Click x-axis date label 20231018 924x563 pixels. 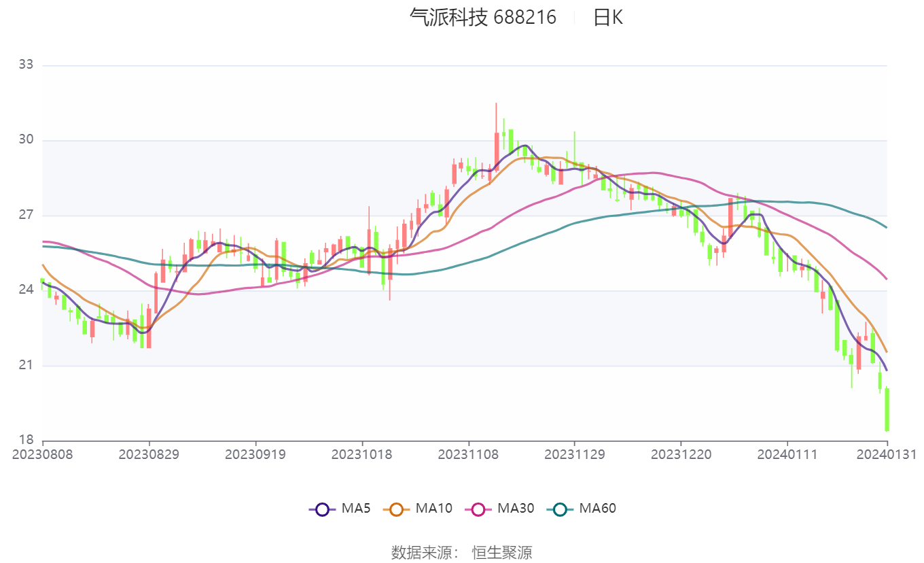pos(362,454)
